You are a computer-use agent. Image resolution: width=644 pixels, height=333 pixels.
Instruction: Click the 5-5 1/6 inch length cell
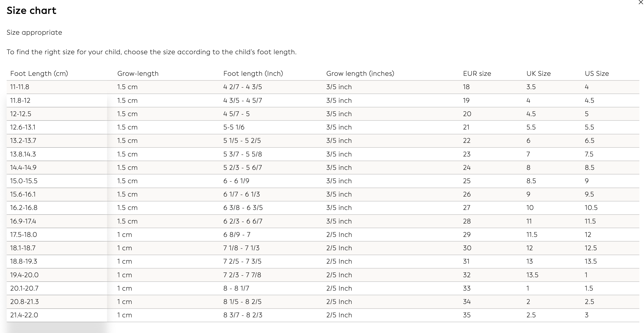(x=234, y=127)
